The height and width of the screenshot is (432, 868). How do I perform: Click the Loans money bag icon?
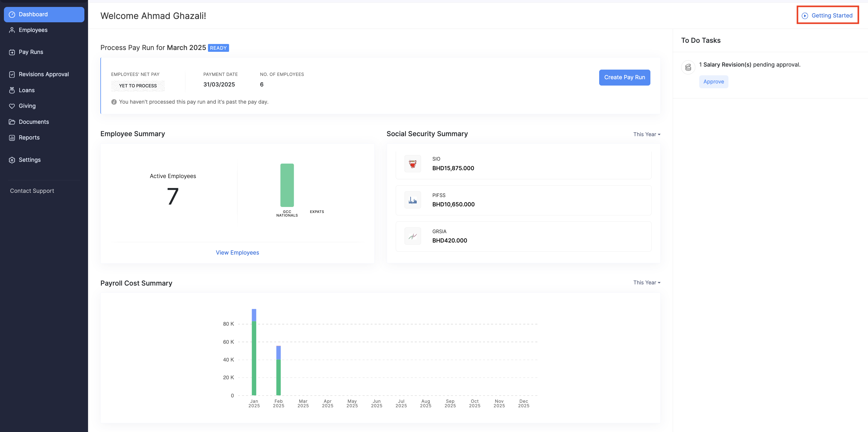pyautogui.click(x=12, y=90)
